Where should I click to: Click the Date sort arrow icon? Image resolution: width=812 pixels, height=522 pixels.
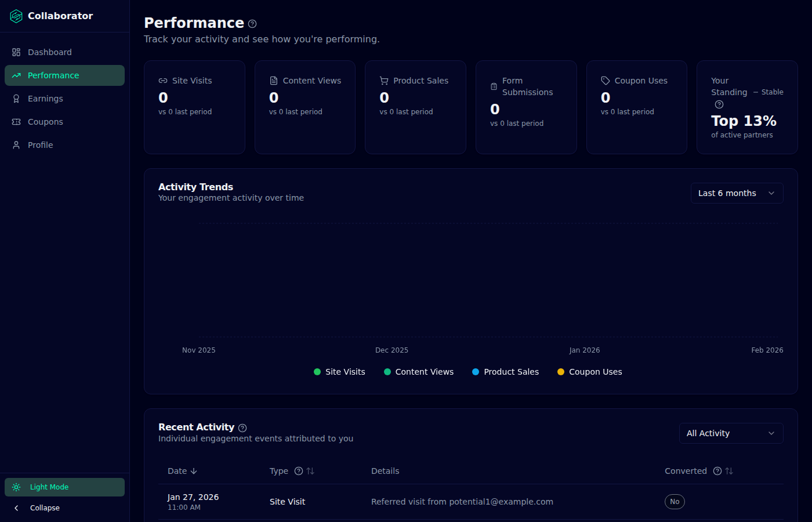click(x=194, y=471)
